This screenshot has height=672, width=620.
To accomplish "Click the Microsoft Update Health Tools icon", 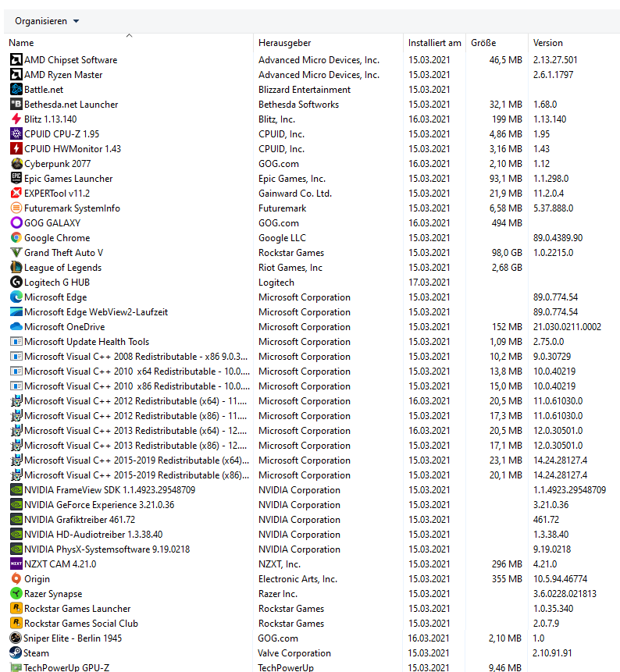I will point(16,342).
